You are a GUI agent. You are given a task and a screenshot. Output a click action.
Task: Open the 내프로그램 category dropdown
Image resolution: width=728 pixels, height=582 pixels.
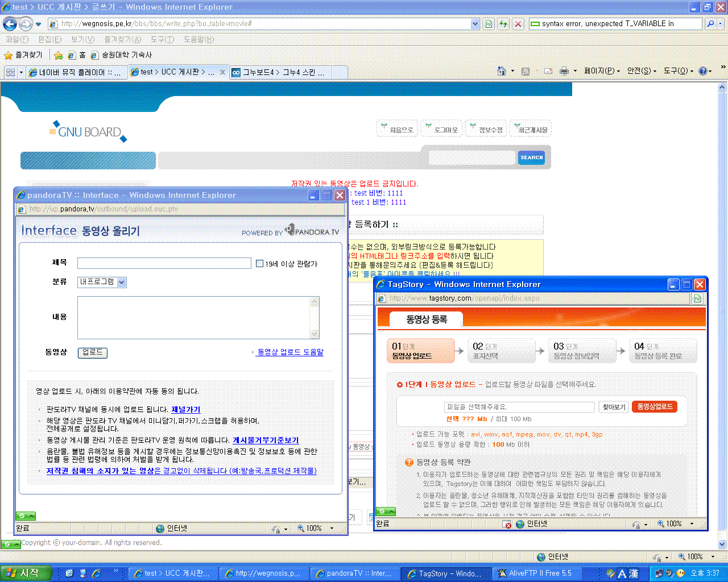point(122,282)
